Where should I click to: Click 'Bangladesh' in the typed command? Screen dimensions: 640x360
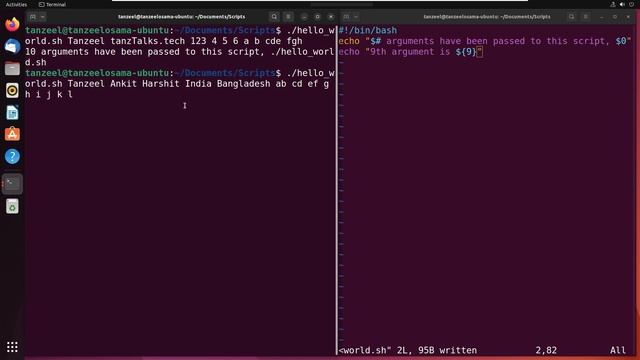pos(244,84)
